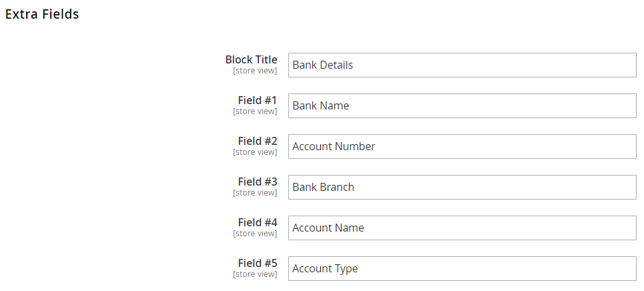This screenshot has width=644, height=291.
Task: Click the Field #1 label
Action: click(x=257, y=101)
